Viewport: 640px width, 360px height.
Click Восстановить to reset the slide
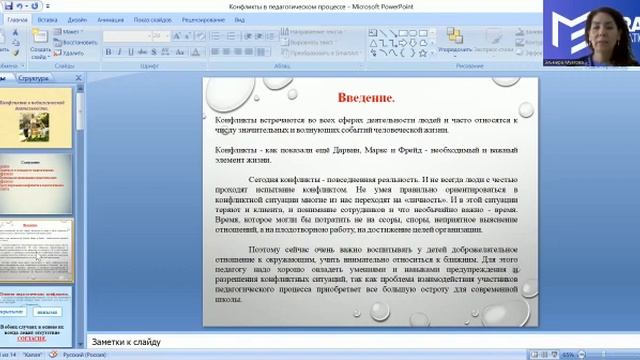click(76, 42)
